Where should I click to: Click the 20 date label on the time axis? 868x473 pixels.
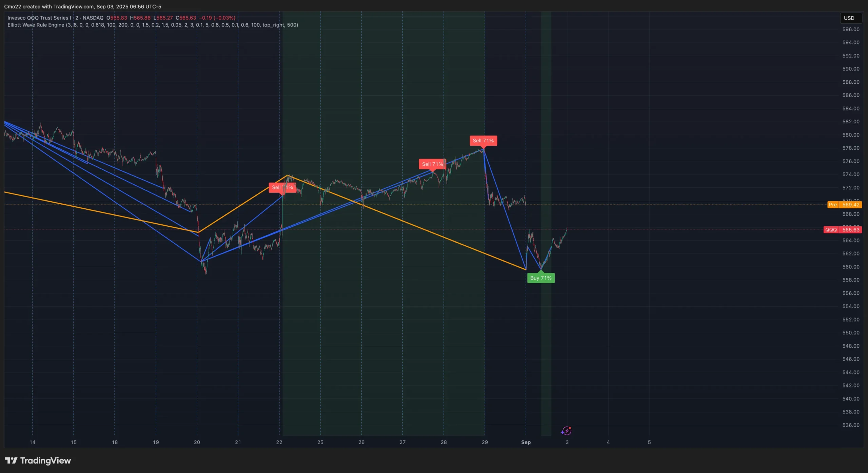tap(197, 442)
